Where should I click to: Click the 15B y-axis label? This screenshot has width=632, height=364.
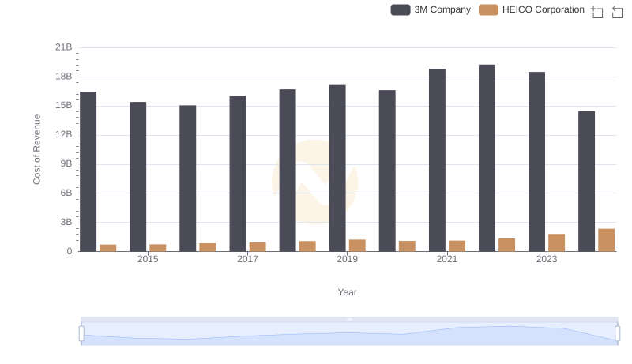tap(64, 106)
